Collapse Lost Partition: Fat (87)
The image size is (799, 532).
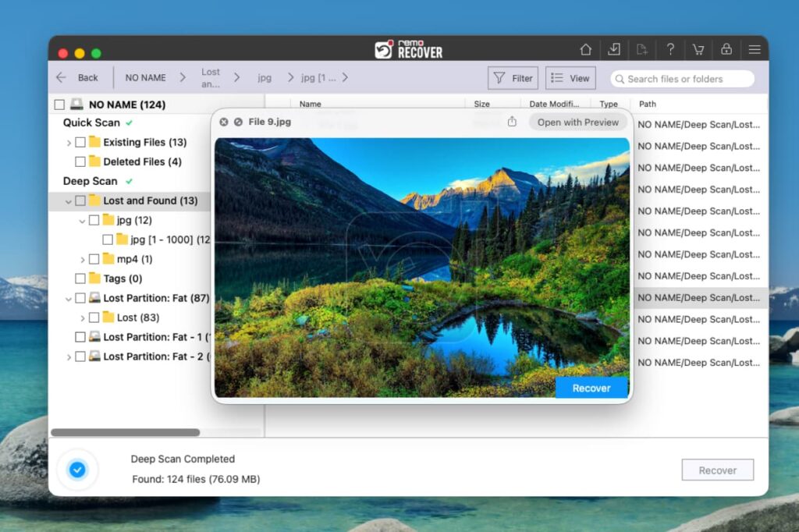point(69,299)
